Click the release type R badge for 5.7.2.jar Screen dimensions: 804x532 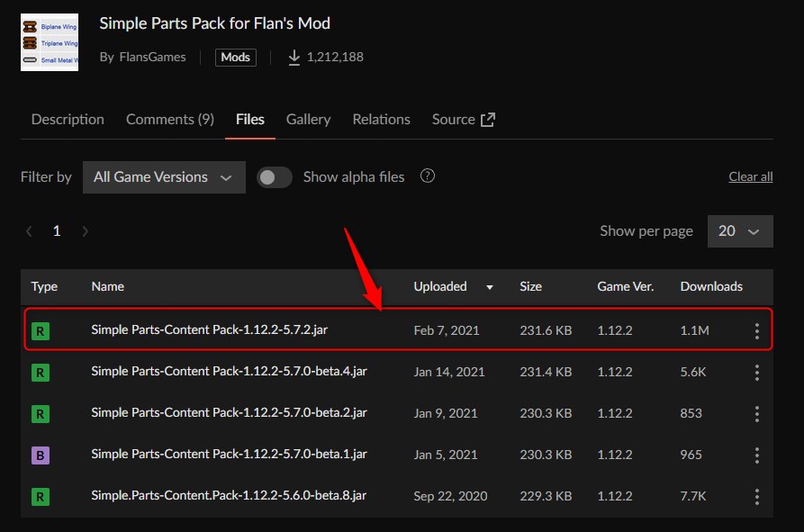(x=41, y=331)
